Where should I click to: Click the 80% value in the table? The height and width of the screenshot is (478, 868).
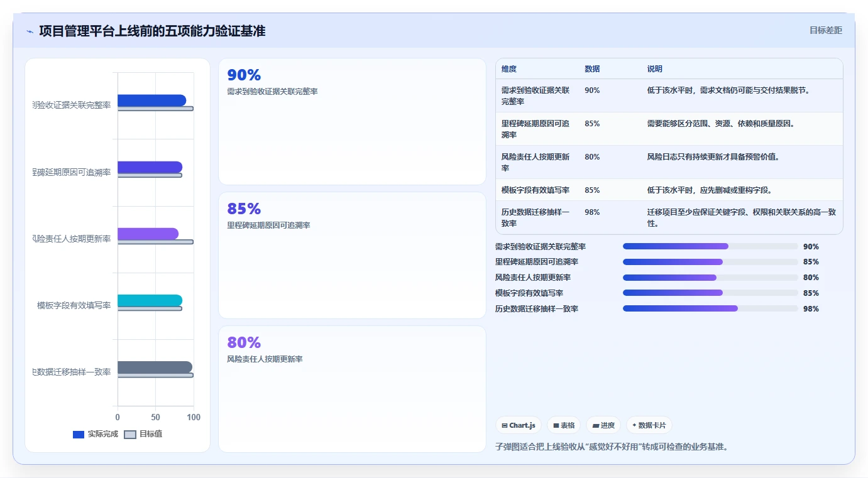pyautogui.click(x=592, y=157)
